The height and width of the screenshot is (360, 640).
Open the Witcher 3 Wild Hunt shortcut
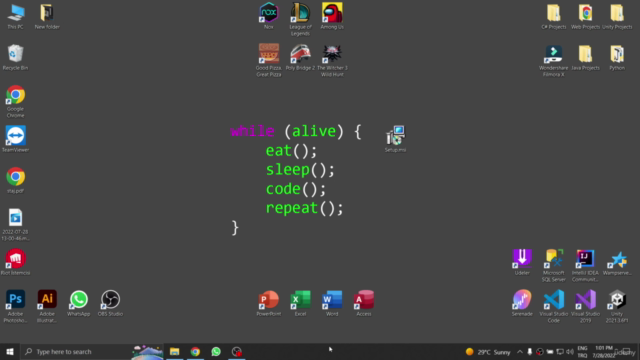(x=332, y=60)
